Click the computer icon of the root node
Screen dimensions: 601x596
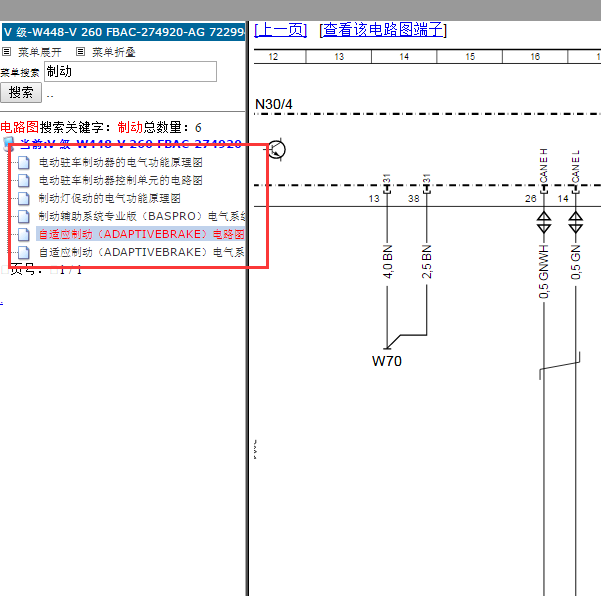pyautogui.click(x=9, y=143)
